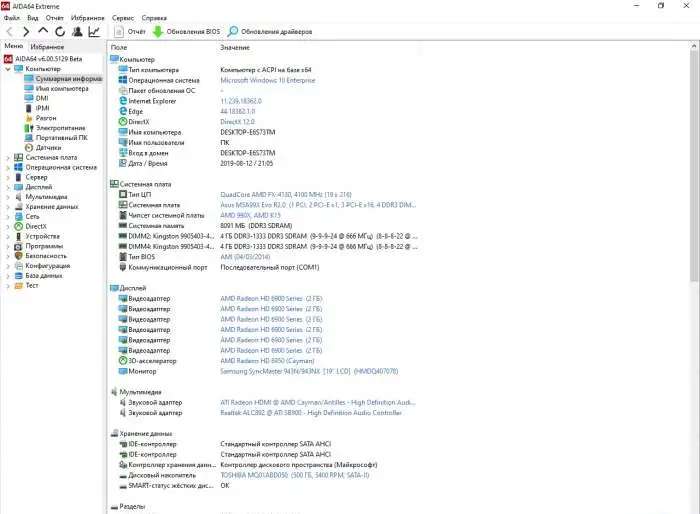Click the Безопасность shield icon in tree
The height and width of the screenshot is (514, 700).
[x=18, y=256]
